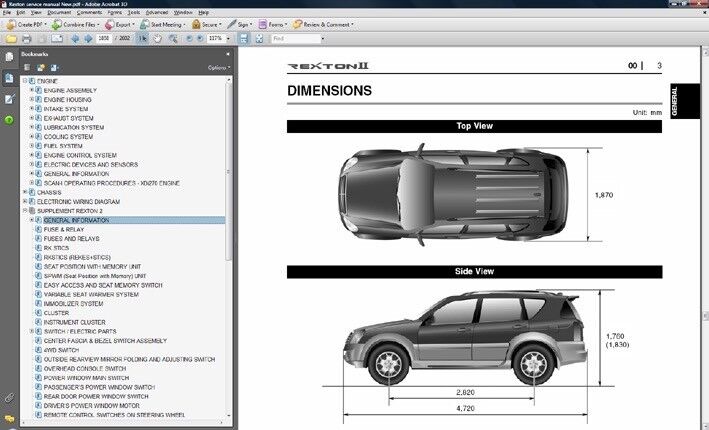Click the Hand tool in toolbar
This screenshot has height=430, width=709.
coord(156,38)
